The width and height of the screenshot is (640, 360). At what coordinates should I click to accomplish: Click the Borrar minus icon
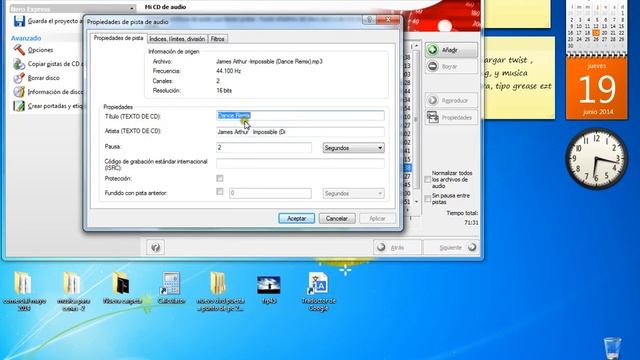(433, 66)
